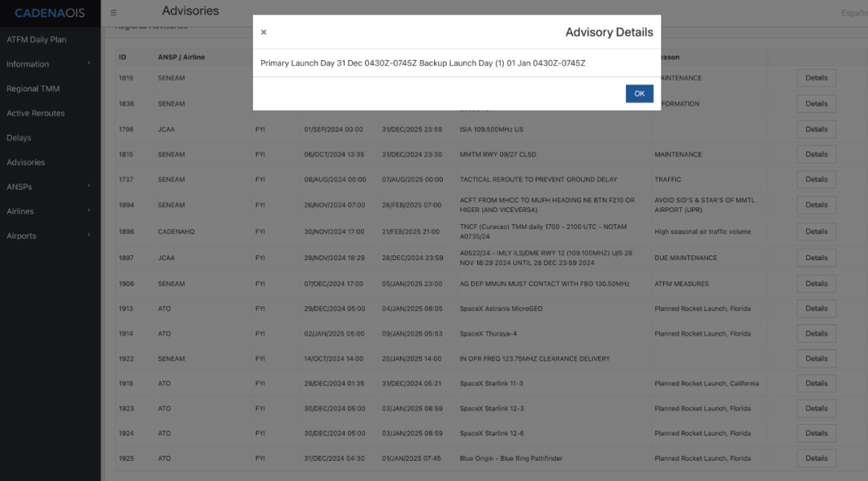Open Details for SpaceX Starlink 11-3 row
Image resolution: width=868 pixels, height=481 pixels.
(816, 383)
